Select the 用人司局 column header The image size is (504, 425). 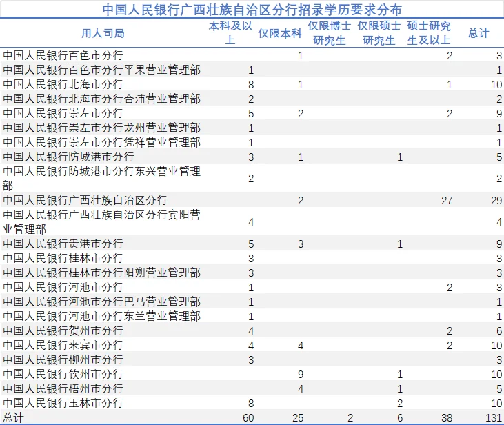coord(103,33)
